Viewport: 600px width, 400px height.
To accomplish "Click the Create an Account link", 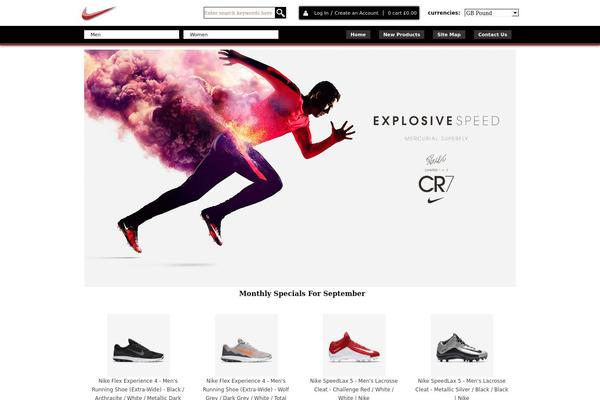I will (x=356, y=13).
